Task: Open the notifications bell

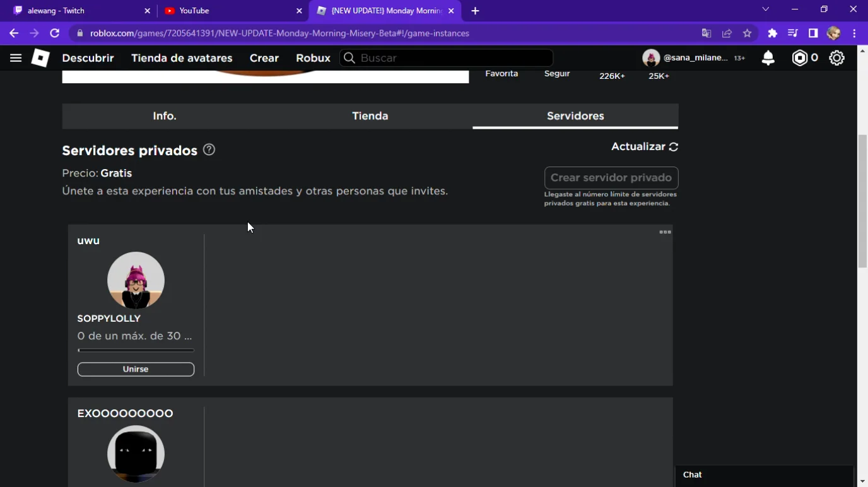Action: tap(768, 58)
